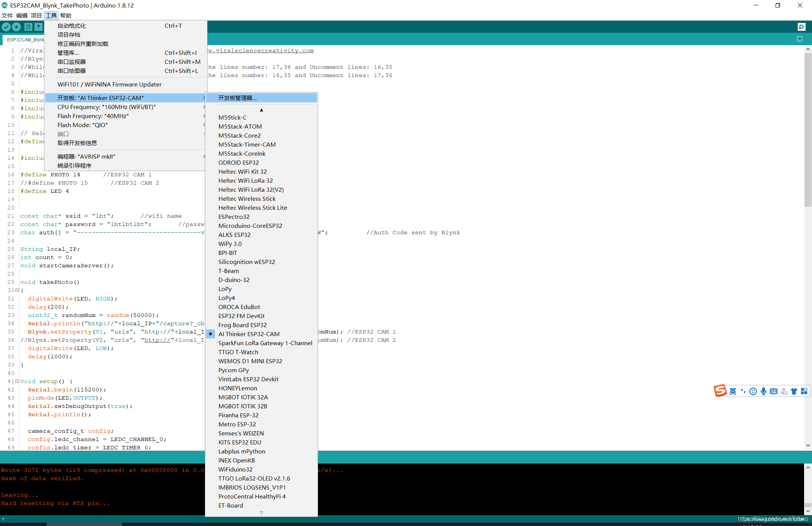Open 开发板管理器... boards manager
The image size is (812, 526).
[x=261, y=98]
